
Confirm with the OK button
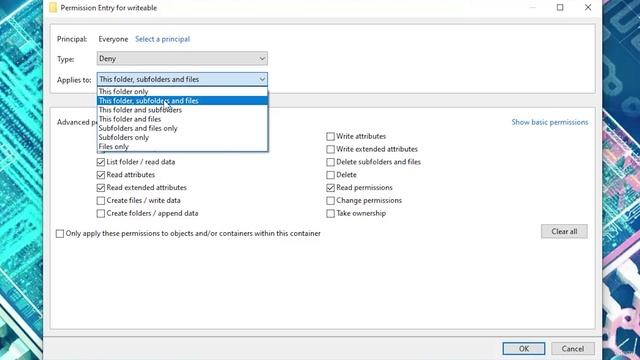pyautogui.click(x=524, y=349)
